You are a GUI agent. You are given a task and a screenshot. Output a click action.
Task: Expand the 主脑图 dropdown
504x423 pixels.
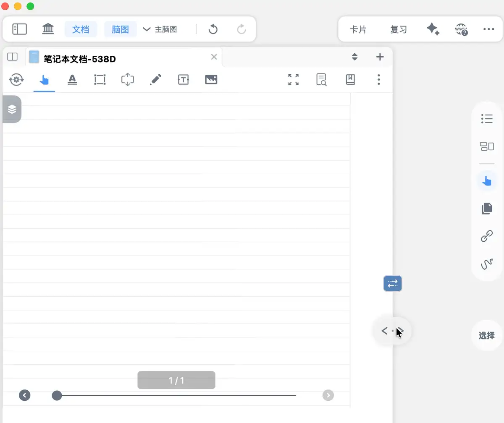160,29
